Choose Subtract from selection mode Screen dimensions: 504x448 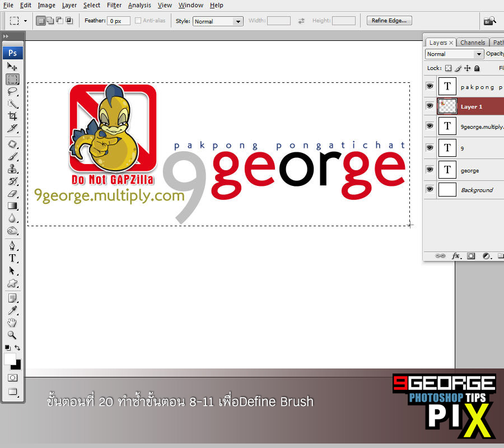[60, 21]
